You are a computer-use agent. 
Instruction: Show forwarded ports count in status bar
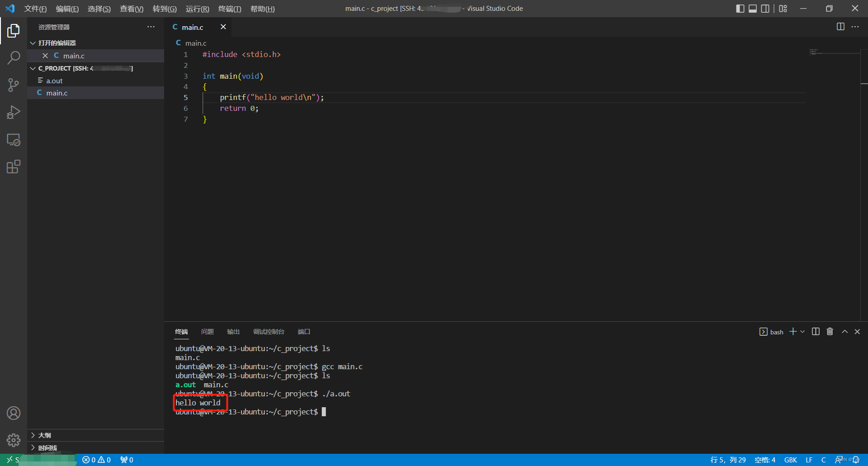[127, 460]
